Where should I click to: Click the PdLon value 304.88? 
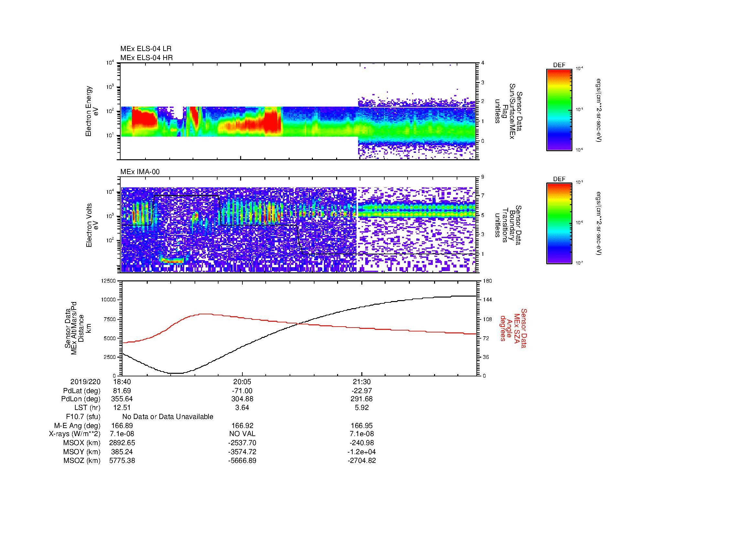(242, 399)
